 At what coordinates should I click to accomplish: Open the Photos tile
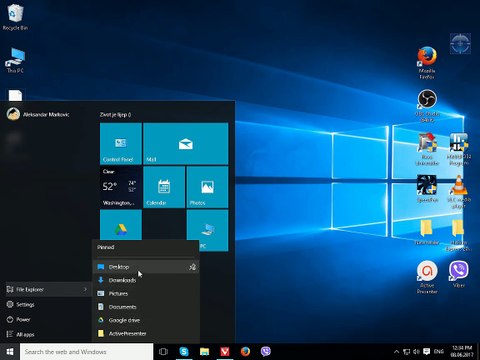tap(207, 187)
